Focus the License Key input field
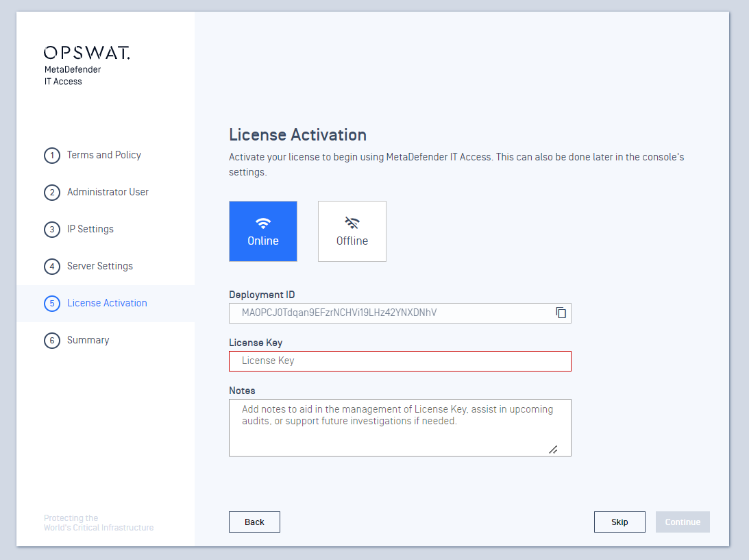The width and height of the screenshot is (749, 560). tap(400, 361)
